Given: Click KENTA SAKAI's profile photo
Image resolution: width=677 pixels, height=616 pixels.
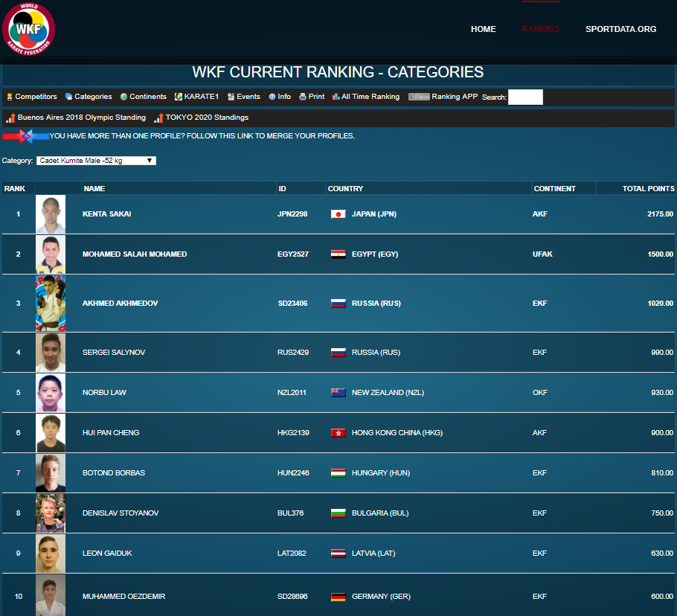Looking at the screenshot, I should point(50,214).
